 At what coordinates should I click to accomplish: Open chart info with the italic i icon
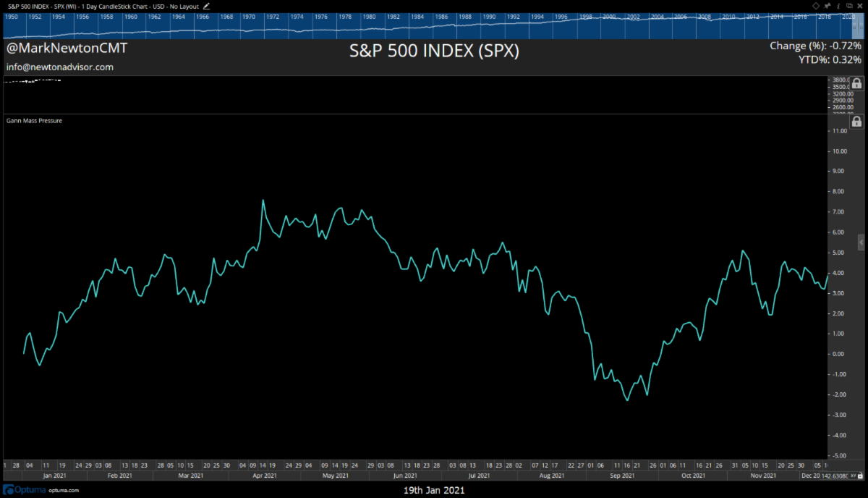837,6
